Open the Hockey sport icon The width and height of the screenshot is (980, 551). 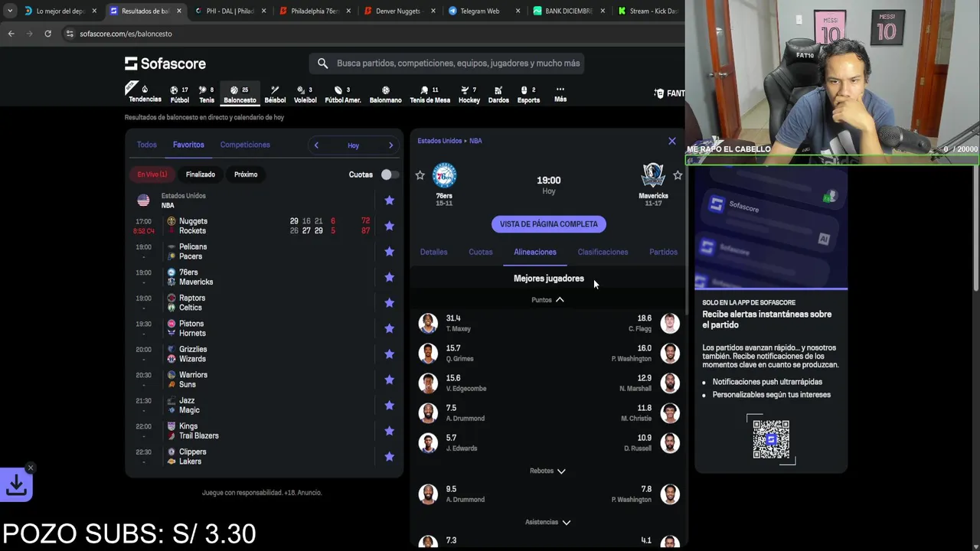point(469,94)
